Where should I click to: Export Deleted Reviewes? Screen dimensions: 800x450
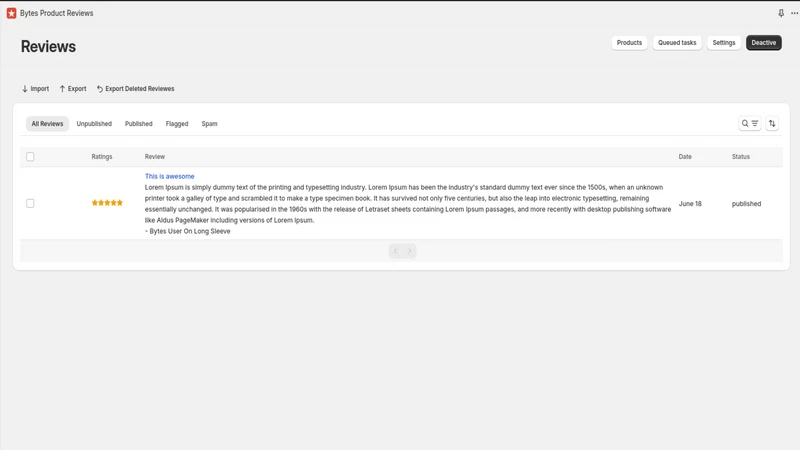(135, 89)
